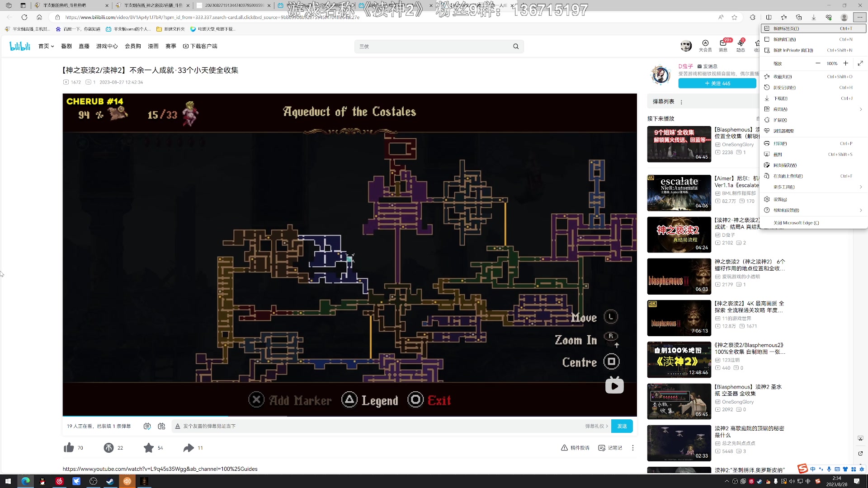Click the bilibili logo
This screenshot has width=868, height=488.
pos(20,46)
